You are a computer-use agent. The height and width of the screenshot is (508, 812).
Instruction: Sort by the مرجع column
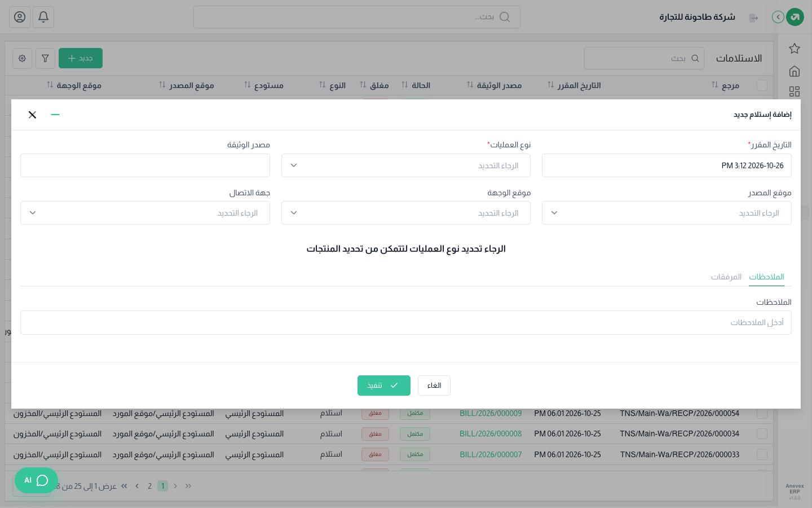726,85
